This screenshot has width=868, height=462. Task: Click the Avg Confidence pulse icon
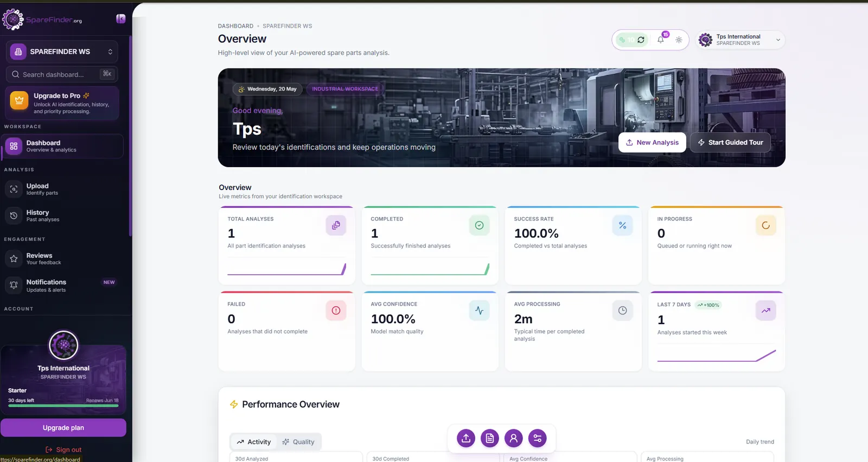point(479,311)
